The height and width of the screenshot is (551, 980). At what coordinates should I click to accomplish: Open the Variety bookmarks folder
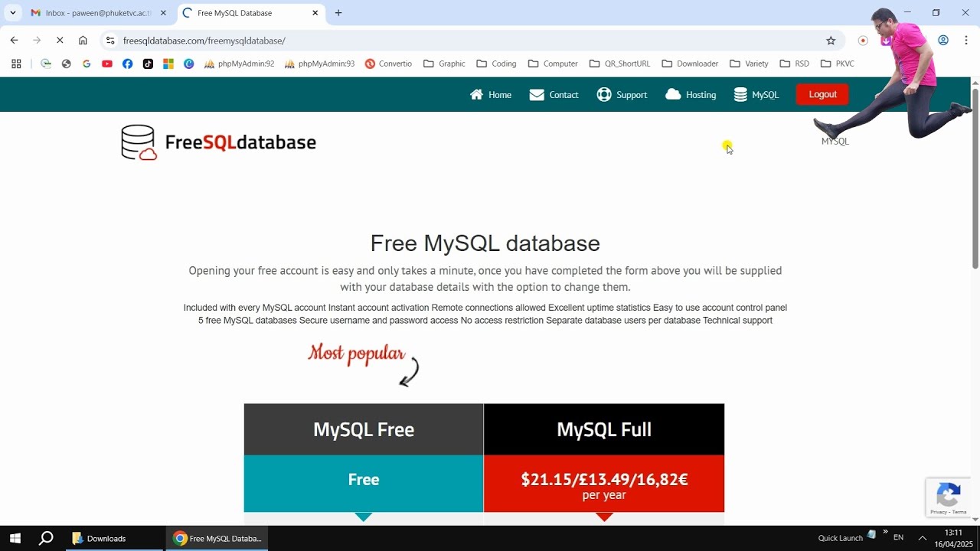tap(749, 64)
